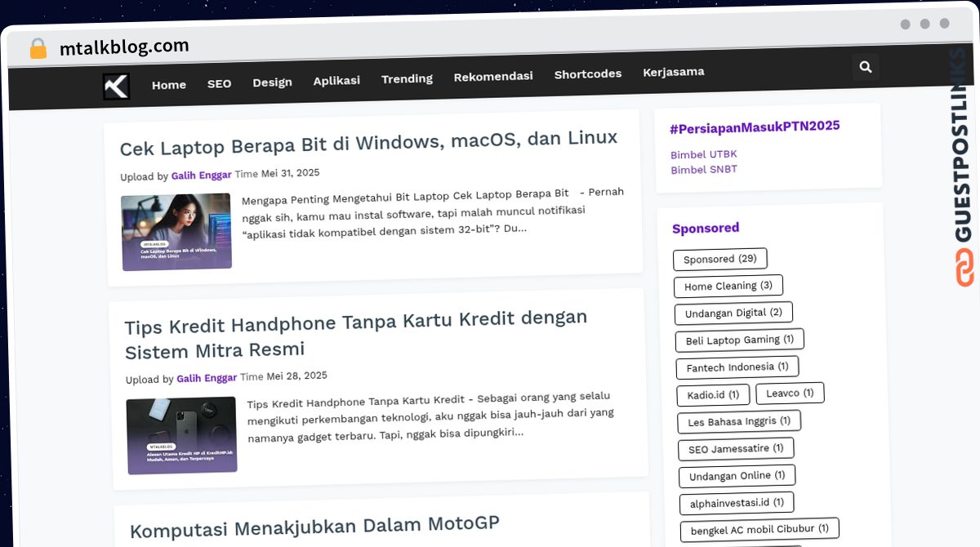Select the Fantech Indonesia tag

click(737, 367)
